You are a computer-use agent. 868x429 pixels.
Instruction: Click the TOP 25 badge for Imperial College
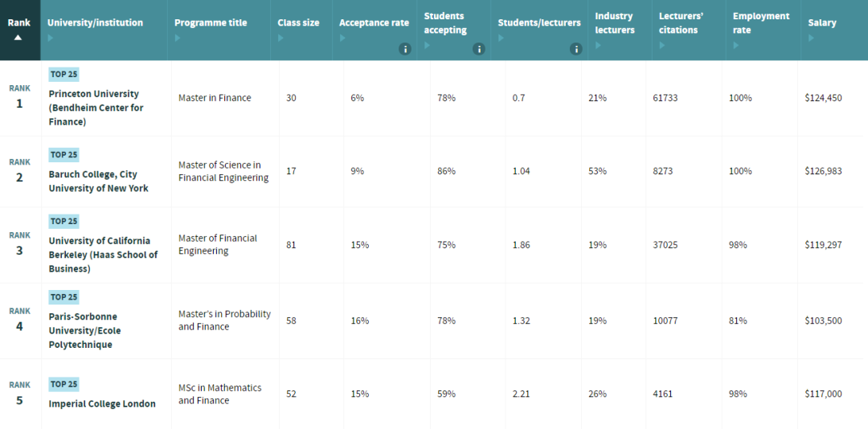(x=64, y=384)
